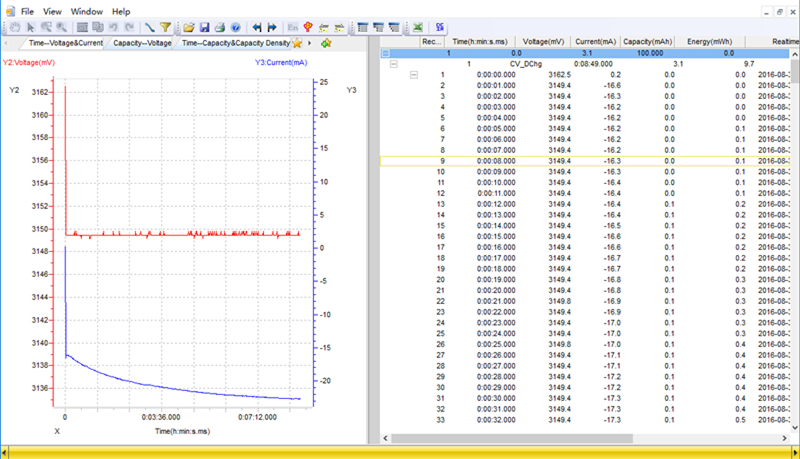This screenshot has height=459, width=800.
Task: Click the open file folder icon
Action: [189, 27]
